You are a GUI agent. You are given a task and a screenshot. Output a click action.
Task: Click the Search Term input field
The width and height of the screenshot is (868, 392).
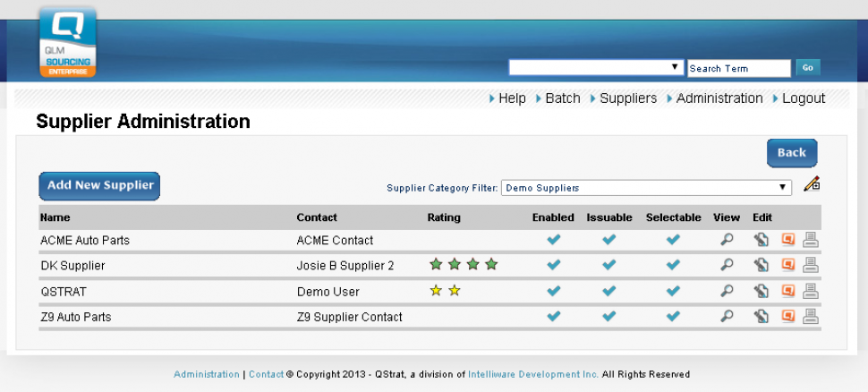click(x=738, y=68)
